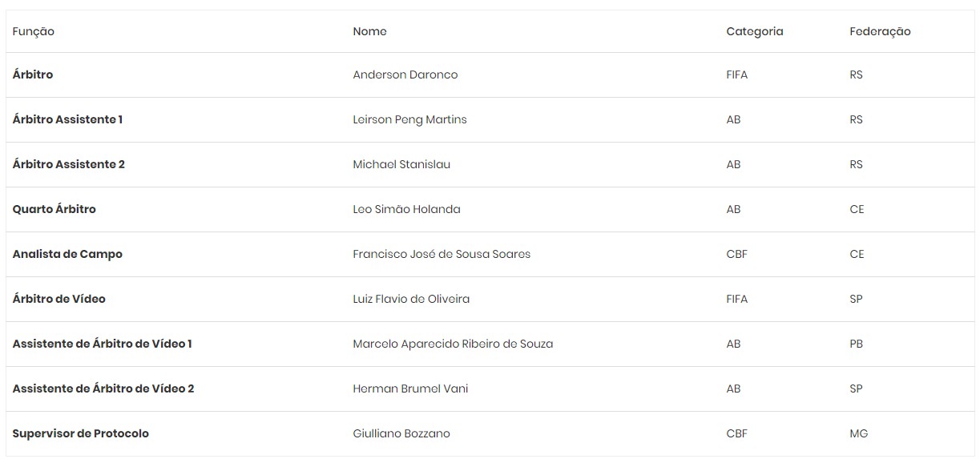The height and width of the screenshot is (463, 980).
Task: Click the Árbitro Assistente 1 row label
Action: pyautogui.click(x=67, y=119)
